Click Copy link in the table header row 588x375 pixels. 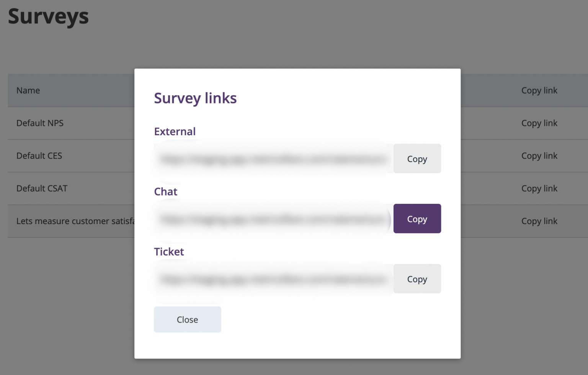(539, 90)
